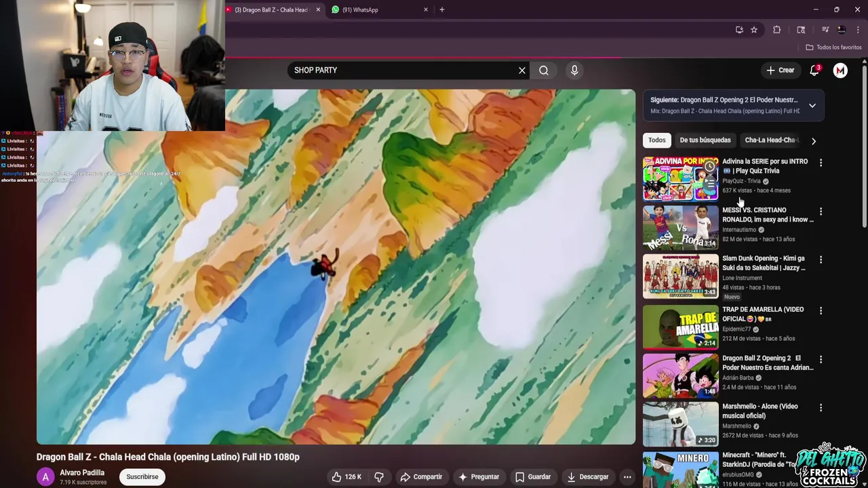Click the Lone Instrument channel name

[742, 278]
